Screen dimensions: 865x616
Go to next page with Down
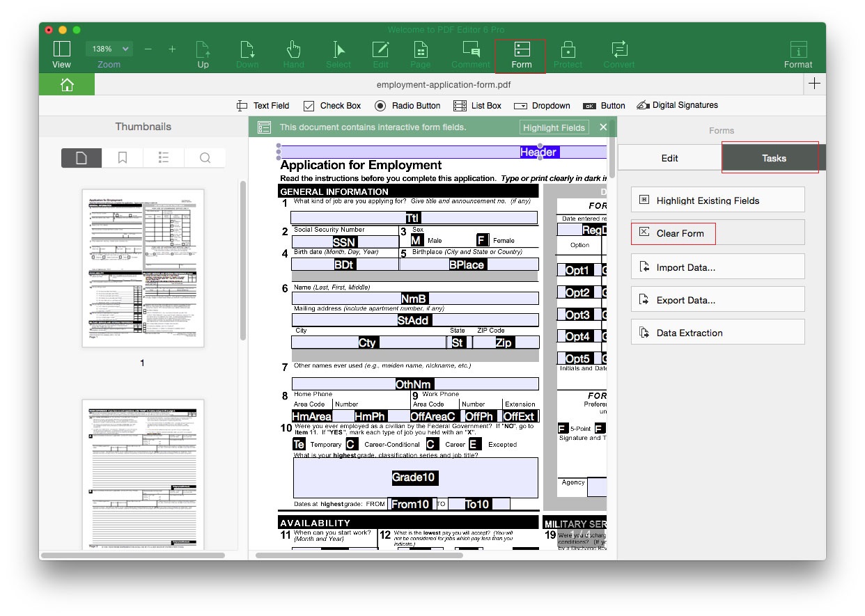(x=247, y=54)
